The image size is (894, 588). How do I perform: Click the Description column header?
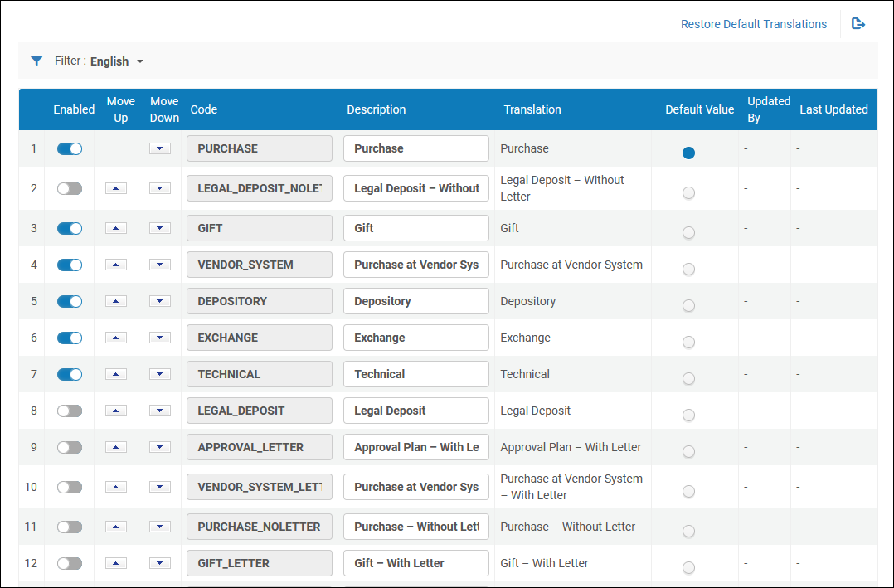(377, 109)
